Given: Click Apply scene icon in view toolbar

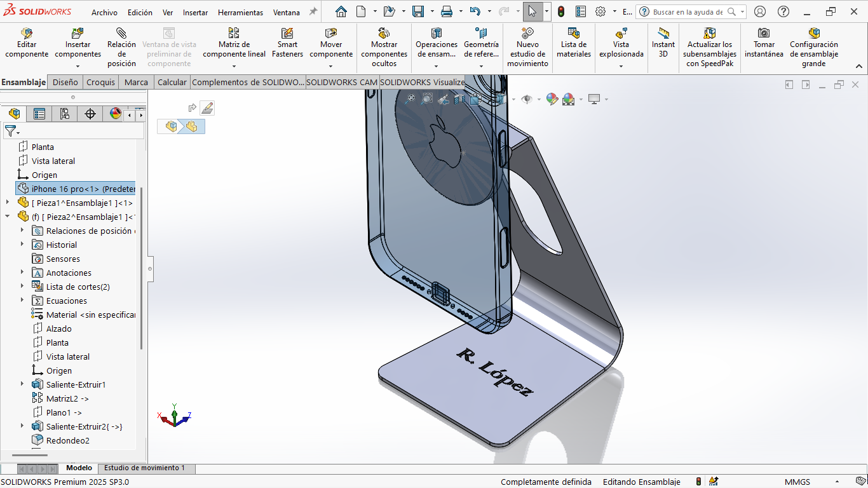Looking at the screenshot, I should coord(568,99).
